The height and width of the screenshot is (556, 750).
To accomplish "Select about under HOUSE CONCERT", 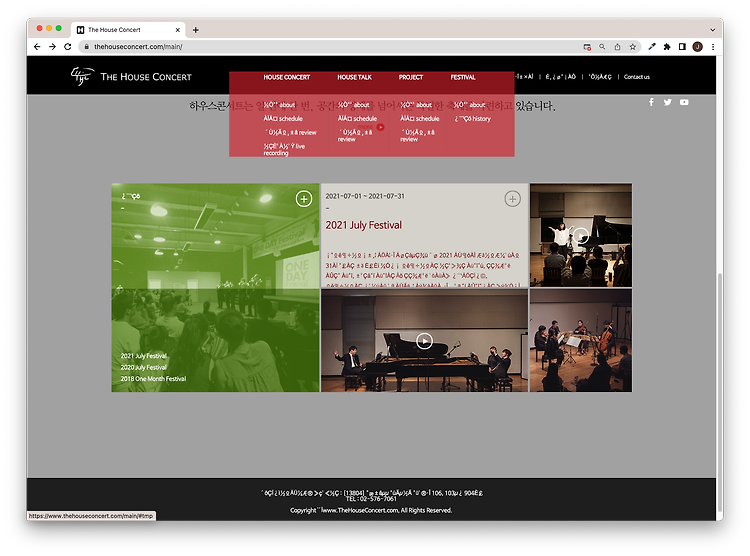I will click(x=279, y=105).
